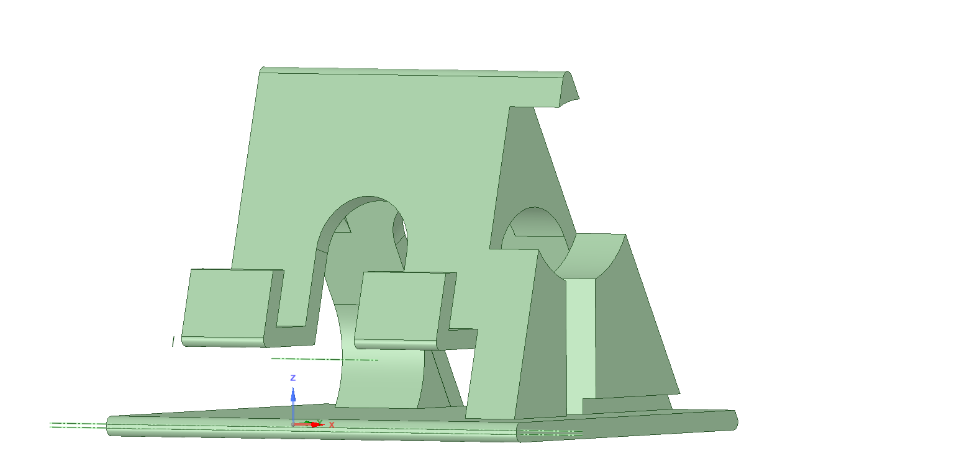The height and width of the screenshot is (474, 980).
Task: Select the dash-dot centerline left of base plate
Action: click(78, 425)
